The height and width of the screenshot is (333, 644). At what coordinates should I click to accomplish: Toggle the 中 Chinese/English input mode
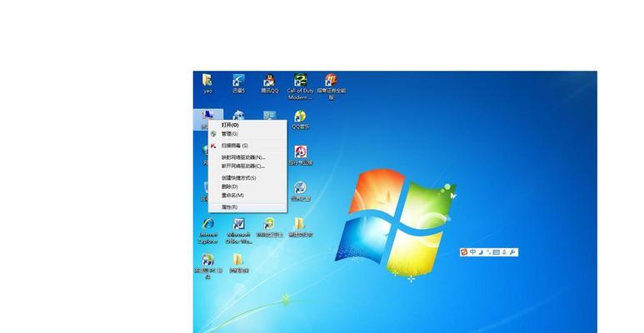tap(472, 251)
